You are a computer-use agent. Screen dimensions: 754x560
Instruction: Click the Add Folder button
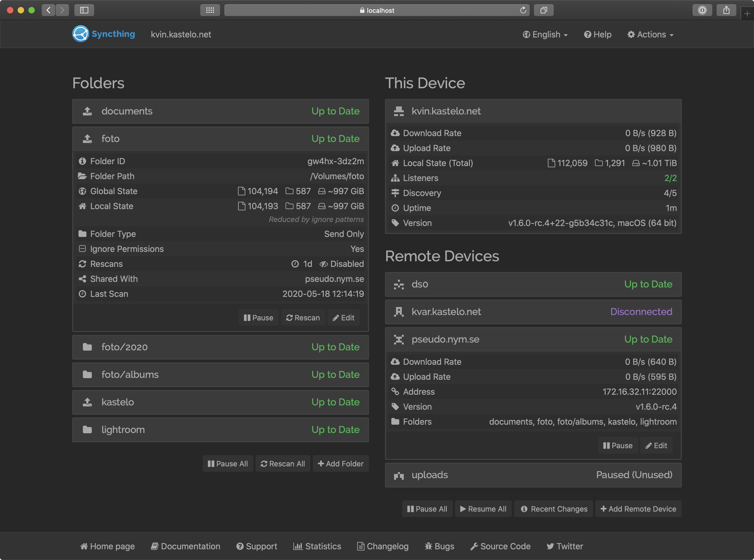[341, 463]
